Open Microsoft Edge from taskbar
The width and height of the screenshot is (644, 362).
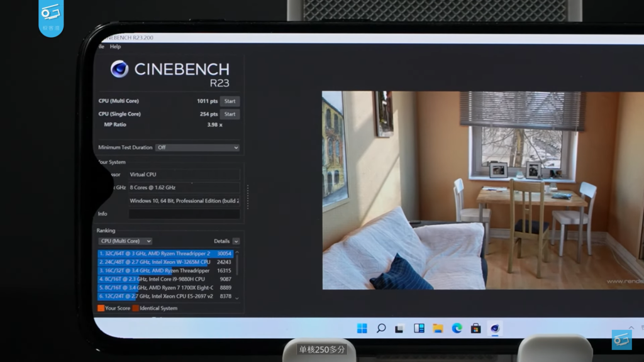(457, 328)
